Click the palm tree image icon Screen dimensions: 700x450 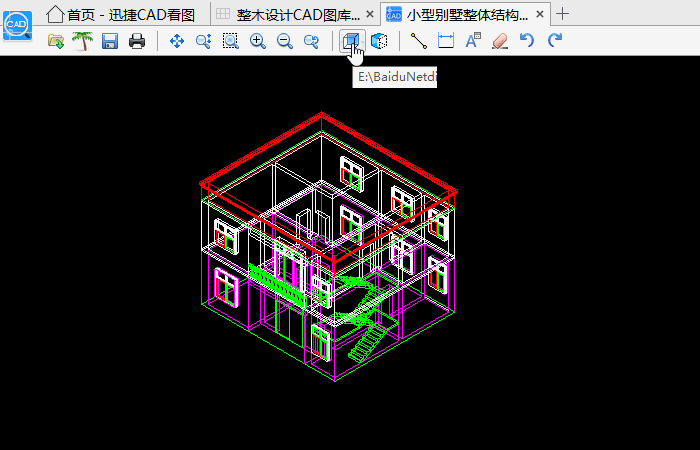pos(82,41)
